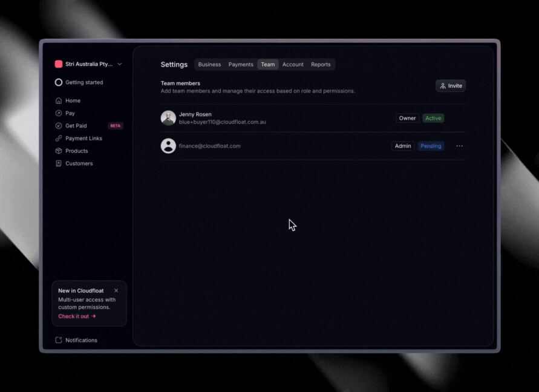Click the Pending status badge
Screen dimensions: 539x392
click(x=431, y=146)
